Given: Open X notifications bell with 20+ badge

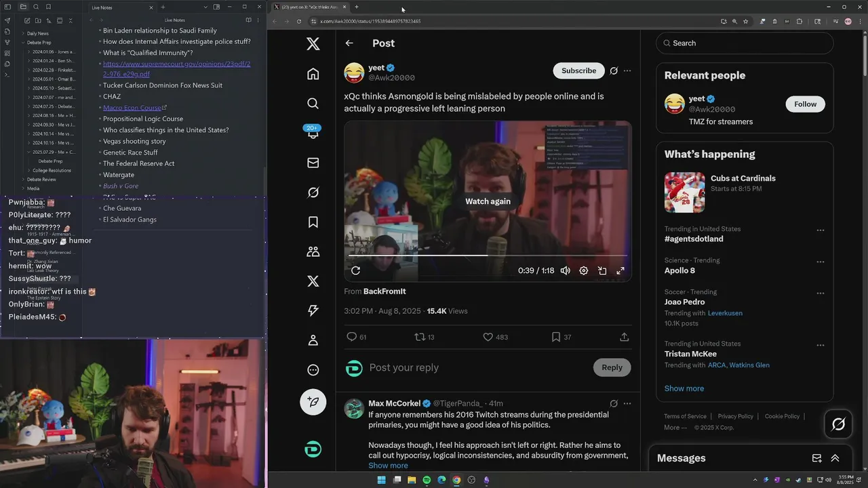Looking at the screenshot, I should [x=313, y=132].
